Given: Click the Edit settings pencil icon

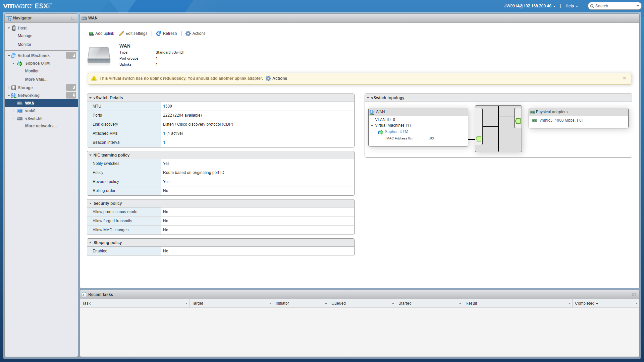Looking at the screenshot, I should tap(121, 34).
